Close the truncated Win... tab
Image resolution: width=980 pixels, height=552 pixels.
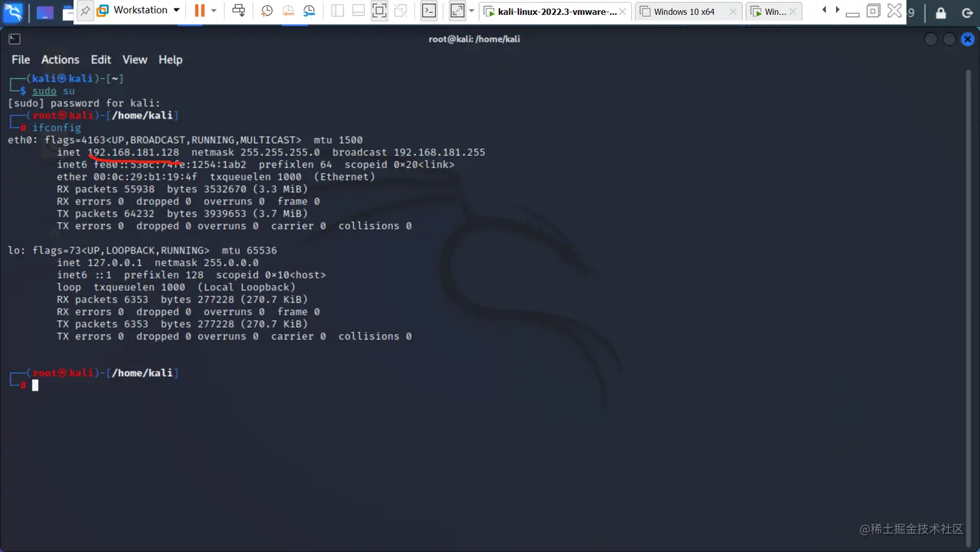click(x=793, y=12)
